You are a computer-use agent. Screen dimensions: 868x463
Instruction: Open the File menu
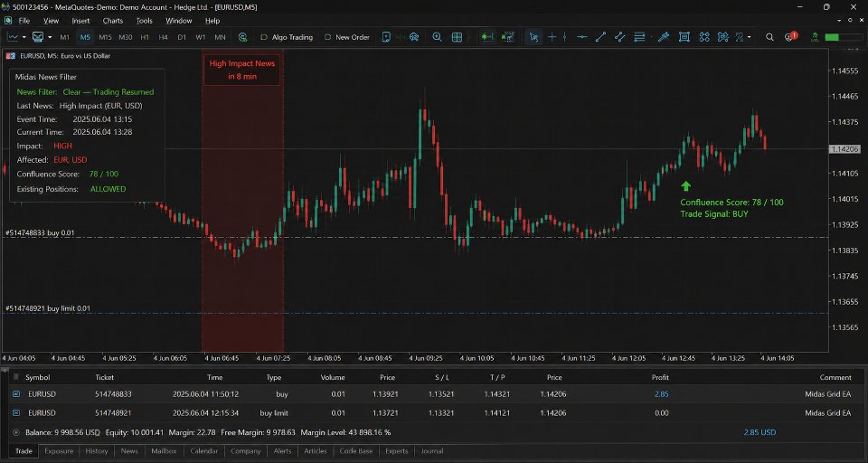[x=24, y=21]
